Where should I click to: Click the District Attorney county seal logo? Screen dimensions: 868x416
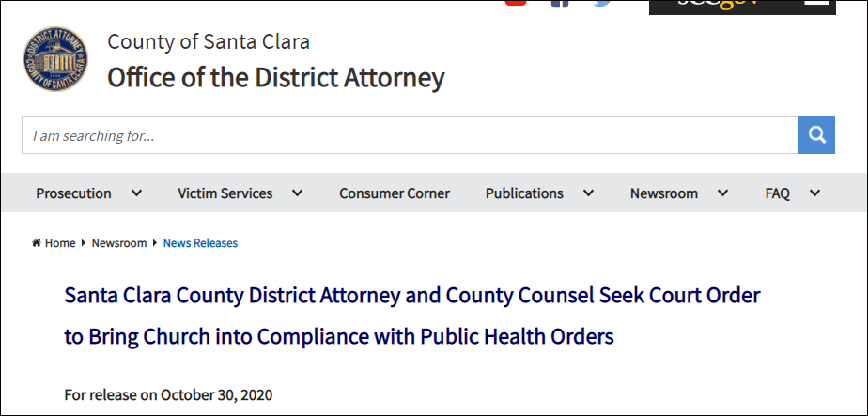tap(56, 59)
